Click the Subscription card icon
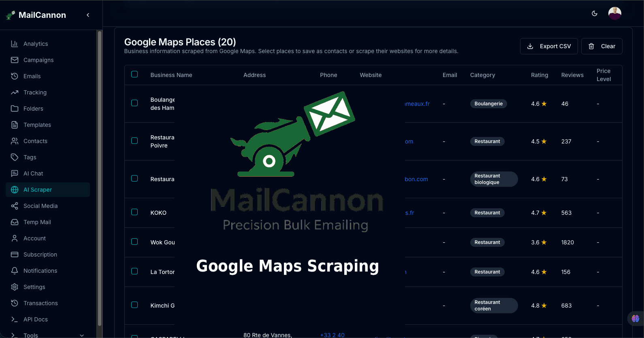This screenshot has width=644, height=338. click(15, 255)
